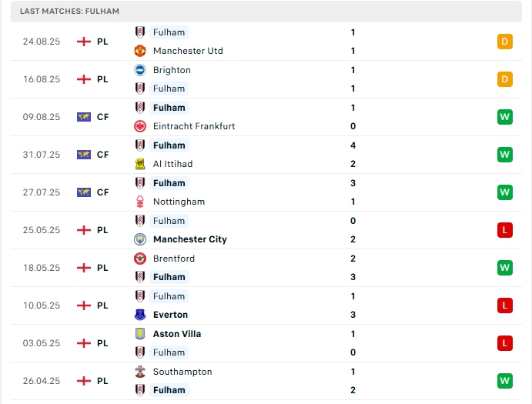Open the Manchester Utd team link
Viewport: 532px width, 404px height.
click(x=188, y=51)
